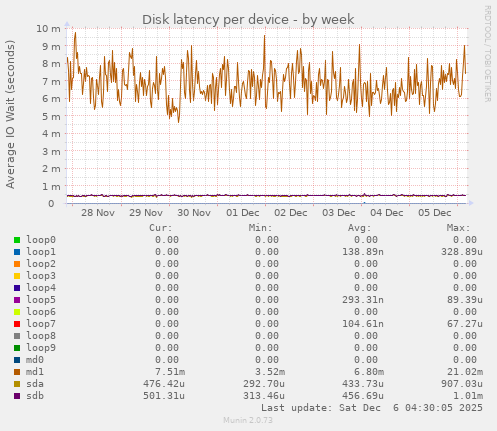Viewport: 497px width, 431px height.
Task: Click sda current value 476.42u
Action: (x=164, y=384)
